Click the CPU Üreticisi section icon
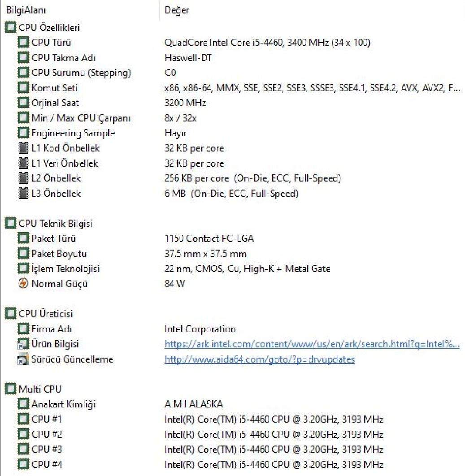 click(x=11, y=314)
